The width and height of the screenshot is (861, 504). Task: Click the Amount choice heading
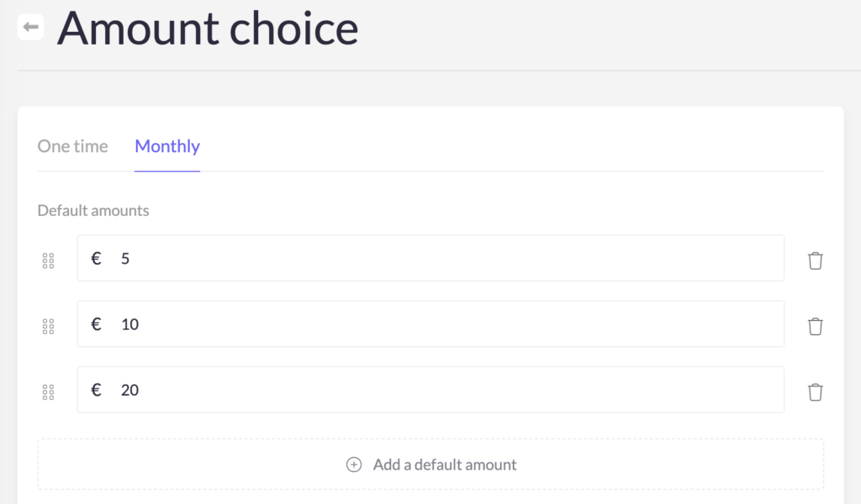(208, 29)
